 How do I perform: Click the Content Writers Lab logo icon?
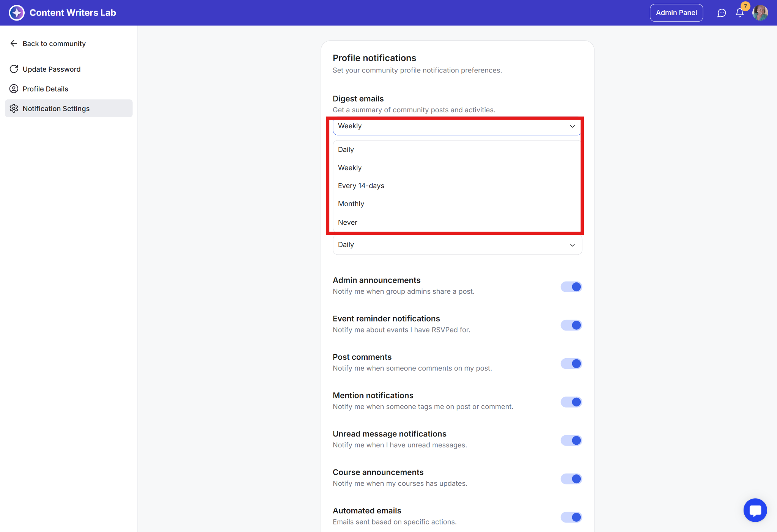click(x=17, y=13)
